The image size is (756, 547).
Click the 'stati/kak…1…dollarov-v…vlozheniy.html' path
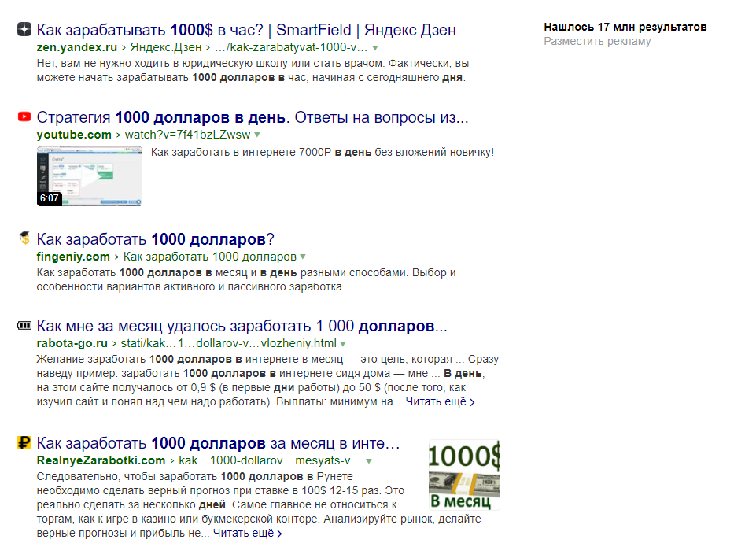pyautogui.click(x=229, y=343)
